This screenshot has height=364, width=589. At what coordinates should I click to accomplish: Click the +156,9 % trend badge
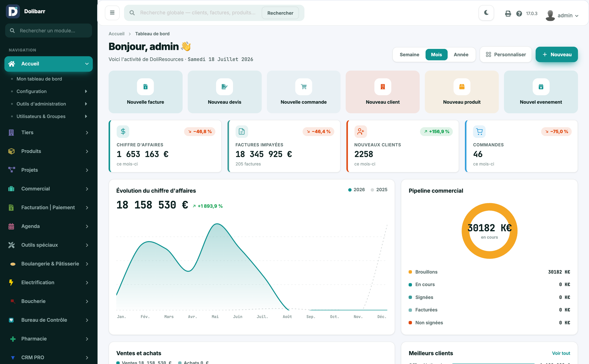click(436, 132)
